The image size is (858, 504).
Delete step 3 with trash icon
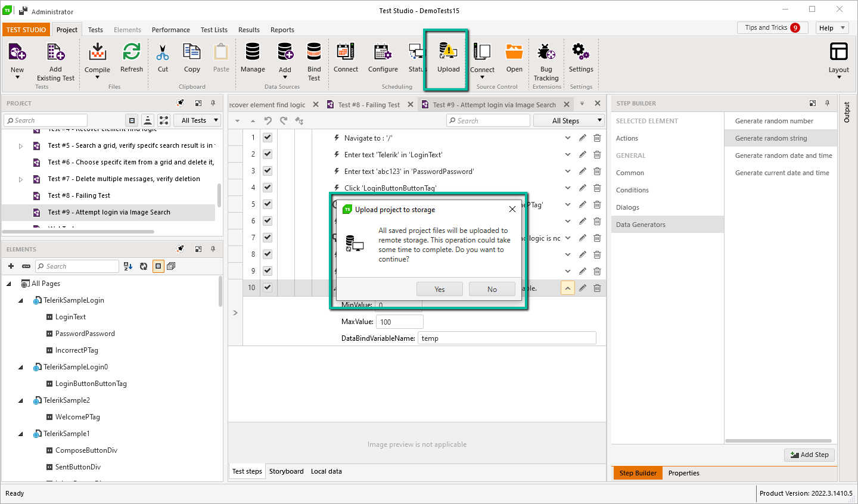[x=597, y=171]
